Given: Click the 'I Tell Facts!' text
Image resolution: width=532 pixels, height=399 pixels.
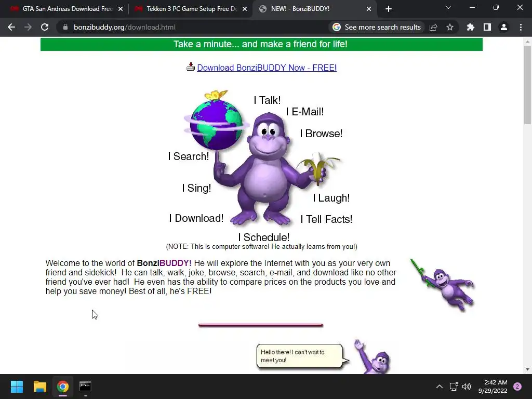Looking at the screenshot, I should coord(326,219).
